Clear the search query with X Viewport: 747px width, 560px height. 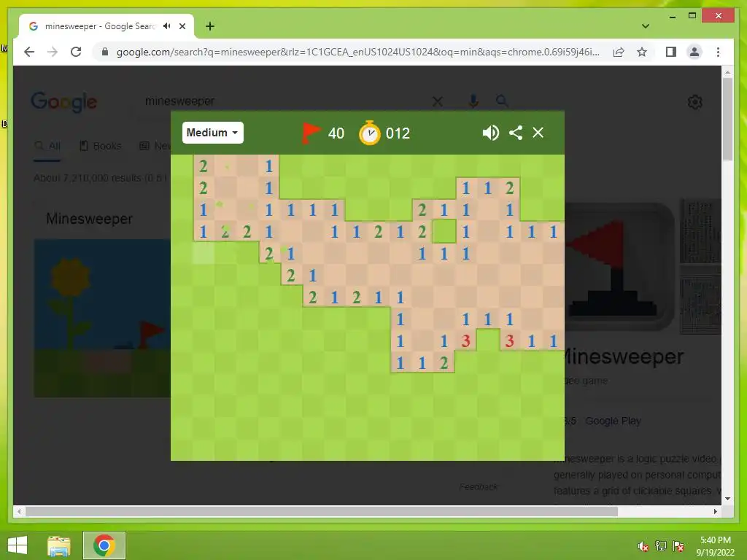pyautogui.click(x=438, y=101)
